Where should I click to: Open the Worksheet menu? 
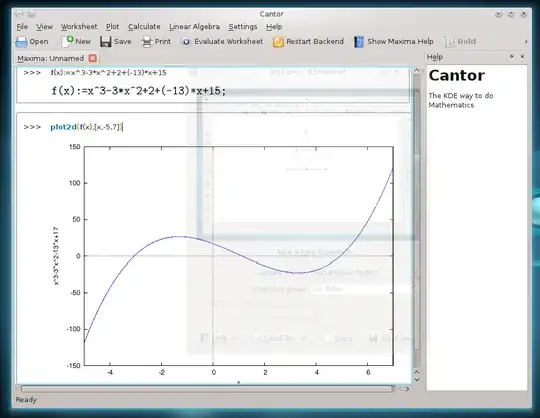pyautogui.click(x=79, y=27)
